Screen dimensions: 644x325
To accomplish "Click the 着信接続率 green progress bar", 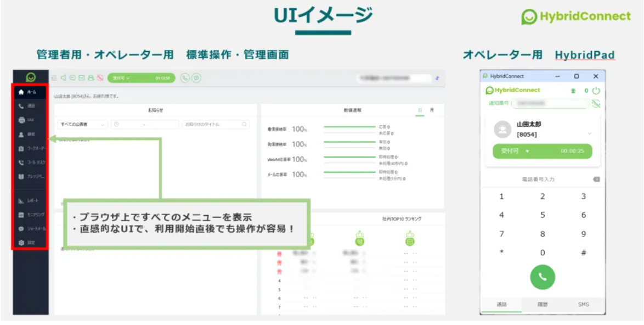I will (x=349, y=127).
